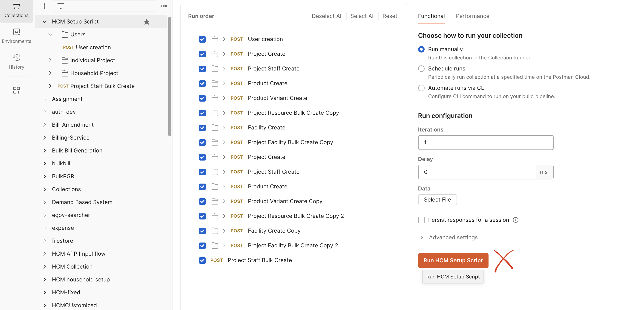This screenshot has width=644, height=310.
Task: Click the configure workspace sidebar grid icon
Action: click(x=17, y=90)
